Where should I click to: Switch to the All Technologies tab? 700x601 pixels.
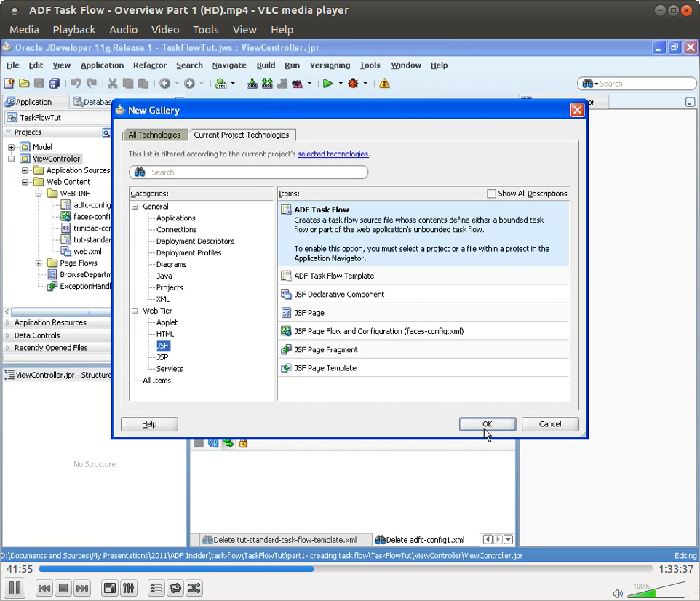154,135
